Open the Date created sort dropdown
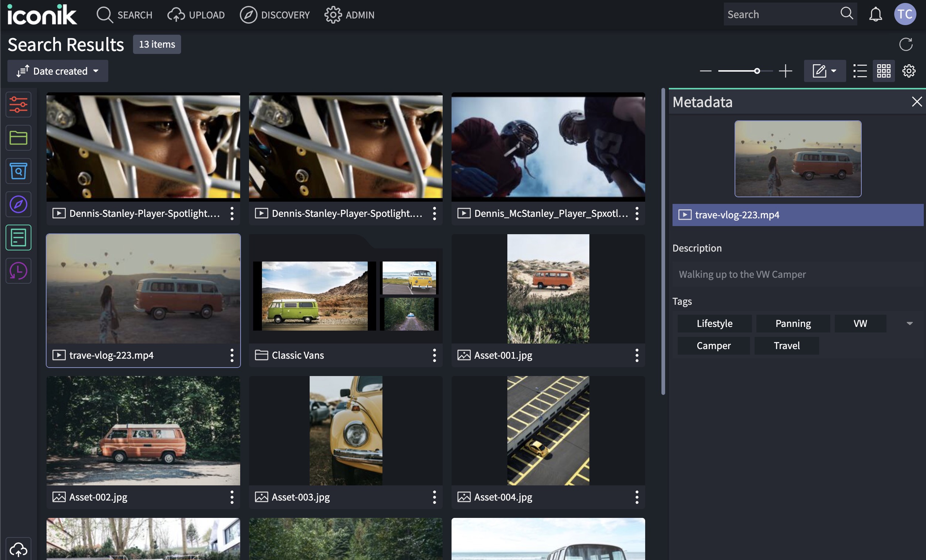The width and height of the screenshot is (926, 560). 57,71
